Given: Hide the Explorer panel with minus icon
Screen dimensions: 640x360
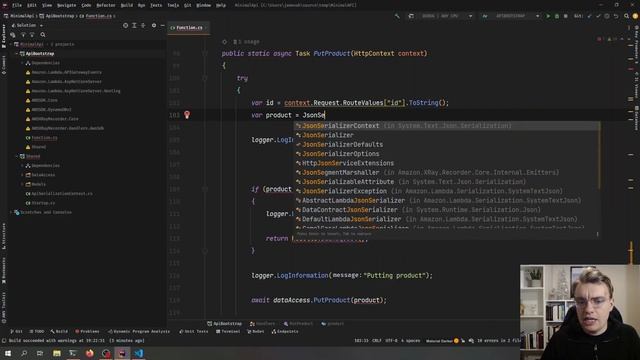Looking at the screenshot, I should click(162, 25).
